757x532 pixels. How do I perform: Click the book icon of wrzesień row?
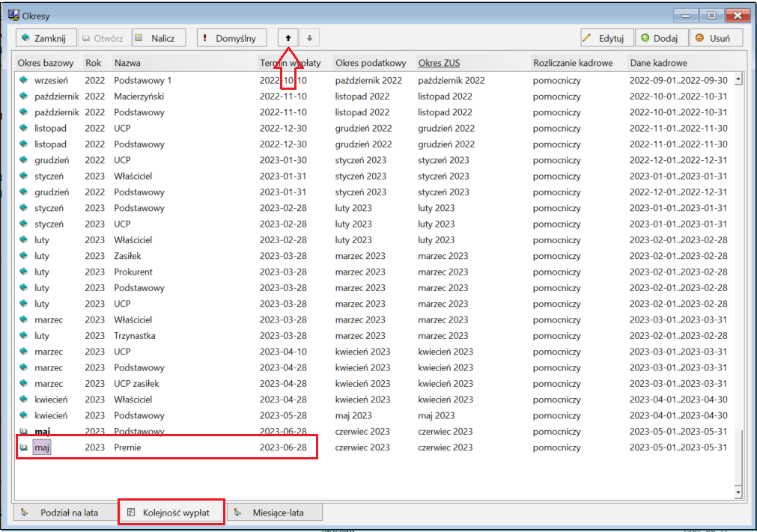click(x=24, y=80)
